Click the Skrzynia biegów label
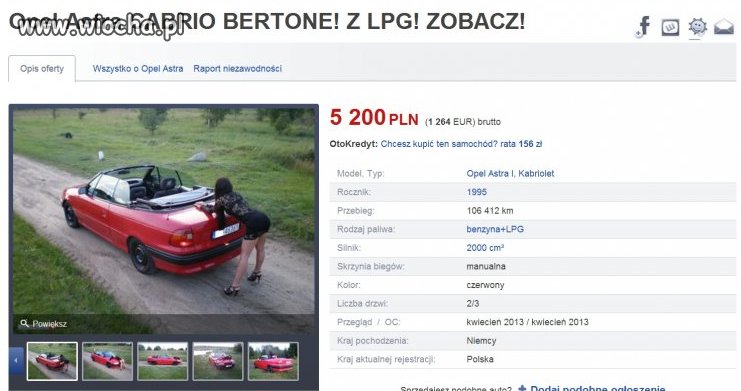The image size is (741, 391). click(x=370, y=266)
